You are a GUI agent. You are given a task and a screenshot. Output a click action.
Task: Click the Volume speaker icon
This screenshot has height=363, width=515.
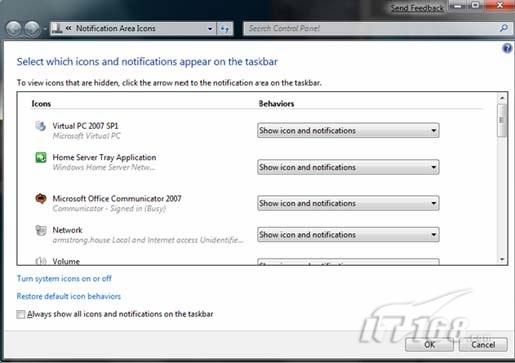[41, 261]
